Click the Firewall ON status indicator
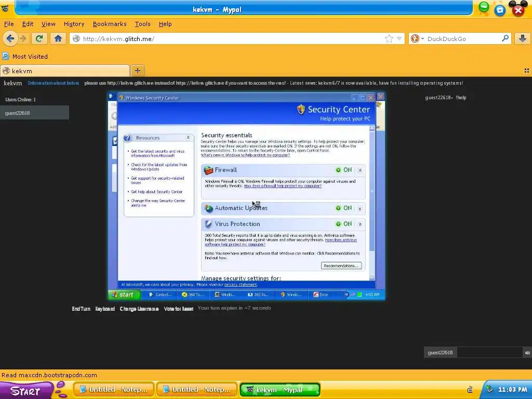This screenshot has height=399, width=532. tap(344, 170)
